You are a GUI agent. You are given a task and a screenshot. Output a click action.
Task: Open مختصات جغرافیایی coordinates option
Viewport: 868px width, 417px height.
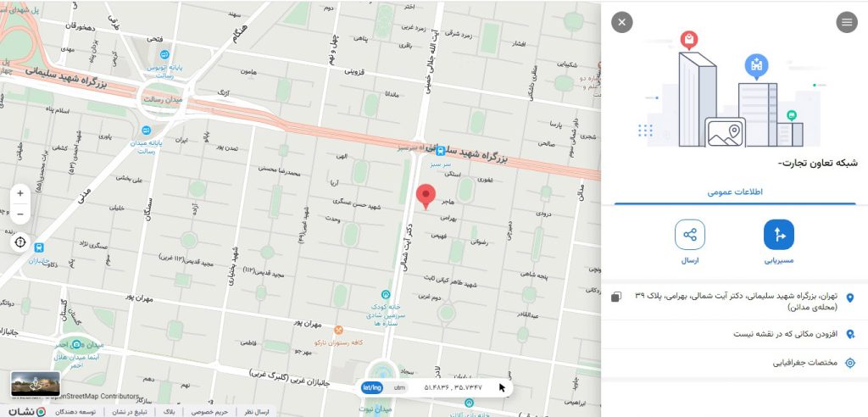[734, 364]
